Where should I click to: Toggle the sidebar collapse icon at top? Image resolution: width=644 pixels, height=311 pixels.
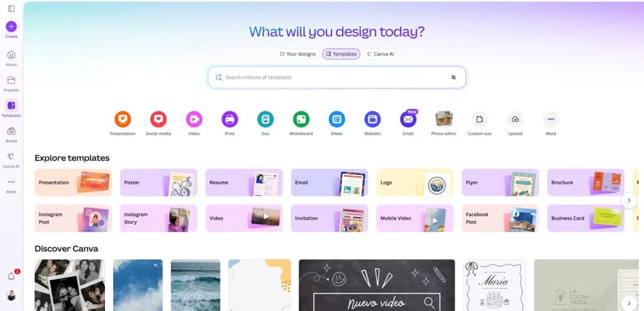click(11, 9)
